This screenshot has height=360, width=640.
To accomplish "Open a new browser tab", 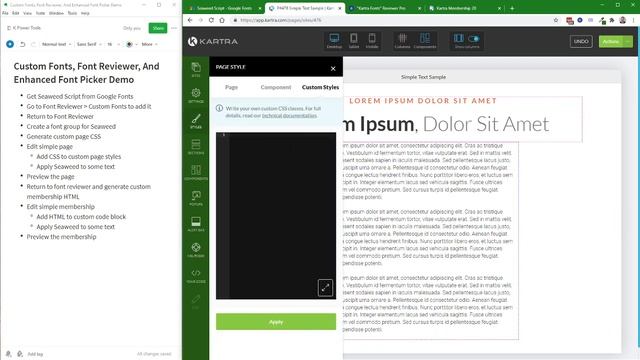I will pyautogui.click(x=512, y=8).
